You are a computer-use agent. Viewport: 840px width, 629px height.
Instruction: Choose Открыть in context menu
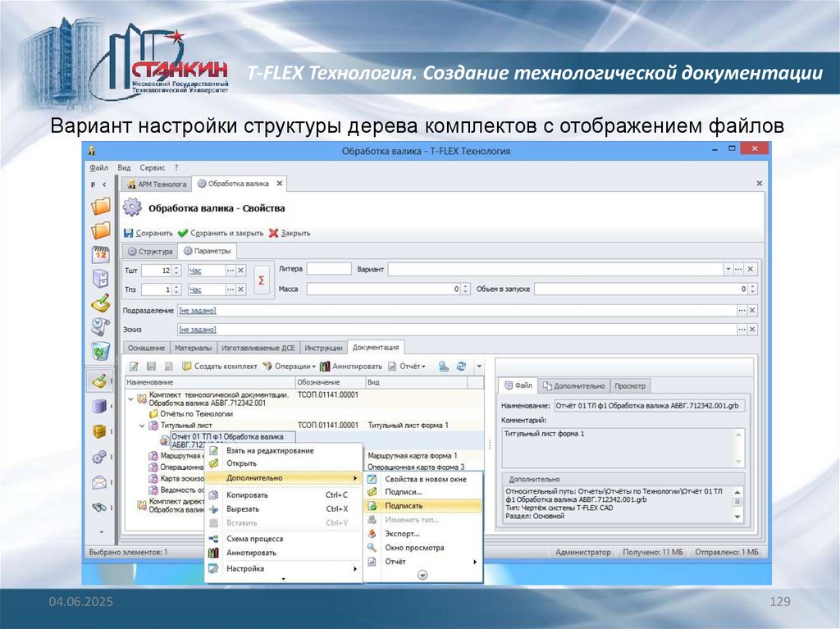click(x=283, y=463)
